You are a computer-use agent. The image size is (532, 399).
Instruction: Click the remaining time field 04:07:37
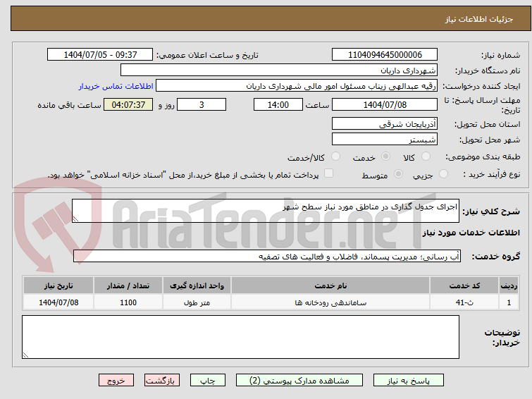[128, 104]
